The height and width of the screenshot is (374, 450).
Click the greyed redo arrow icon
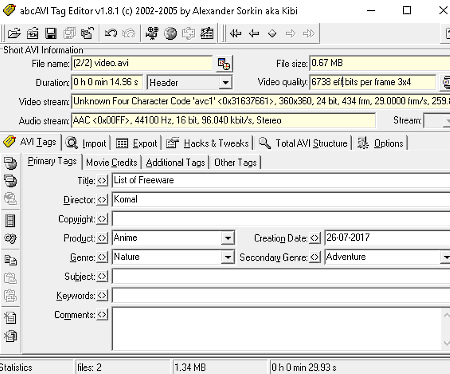tap(129, 33)
